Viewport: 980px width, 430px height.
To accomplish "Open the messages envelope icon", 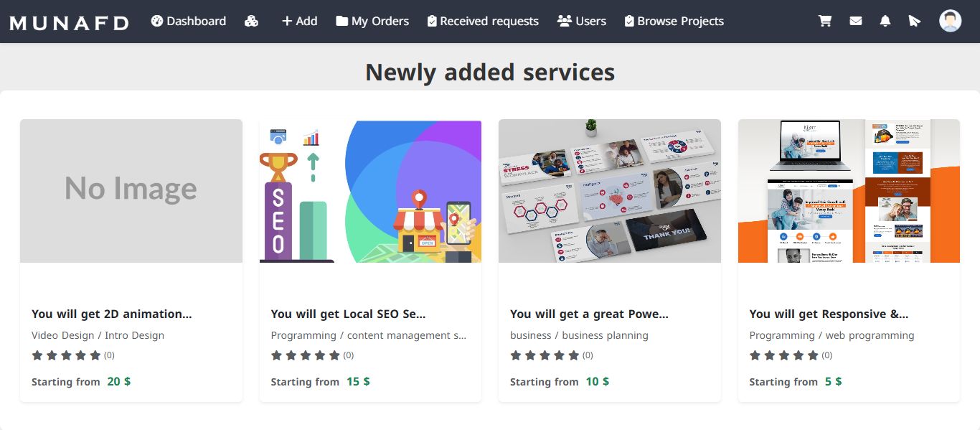I will pyautogui.click(x=855, y=22).
